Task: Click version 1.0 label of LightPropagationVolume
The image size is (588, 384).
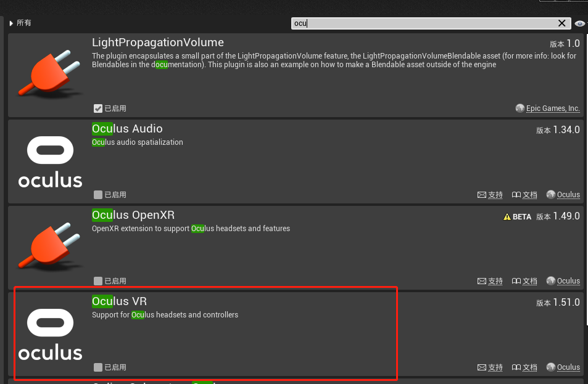Action: [565, 44]
